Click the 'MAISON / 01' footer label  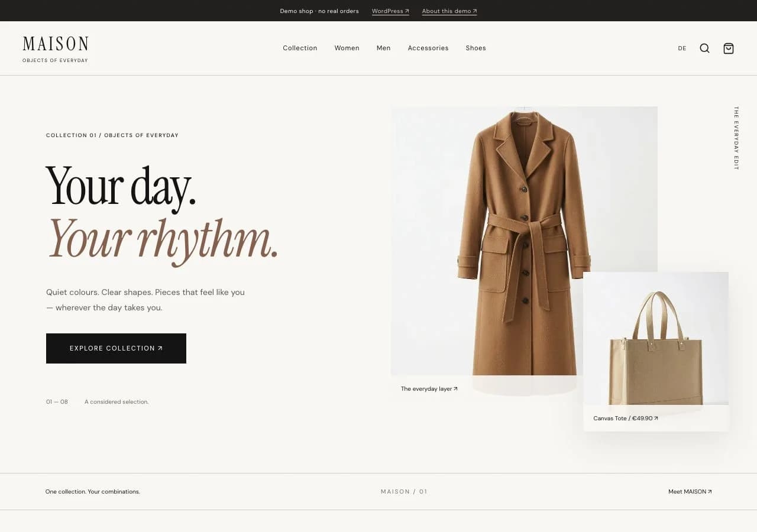tap(404, 492)
